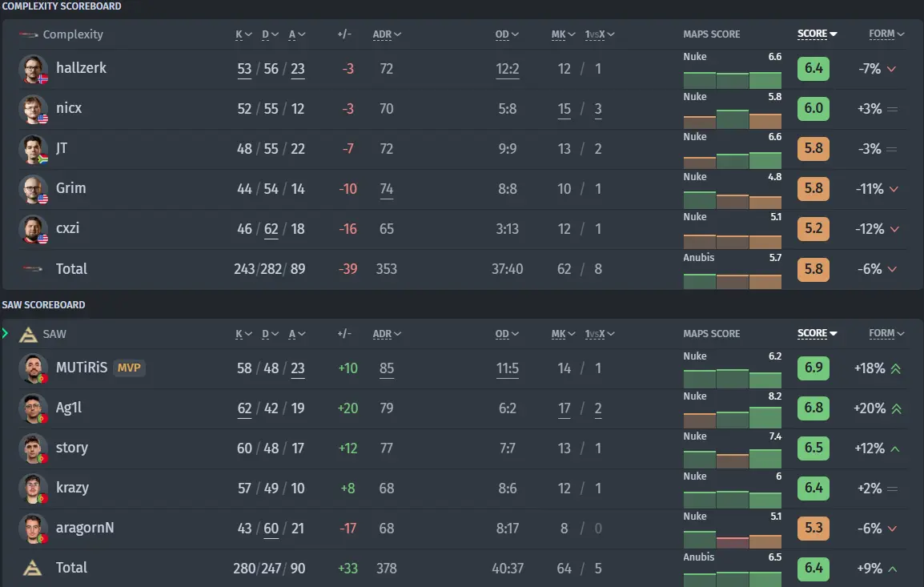The image size is (924, 587).
Task: Click SAW Total +33 plus/minus value
Action: (x=348, y=569)
